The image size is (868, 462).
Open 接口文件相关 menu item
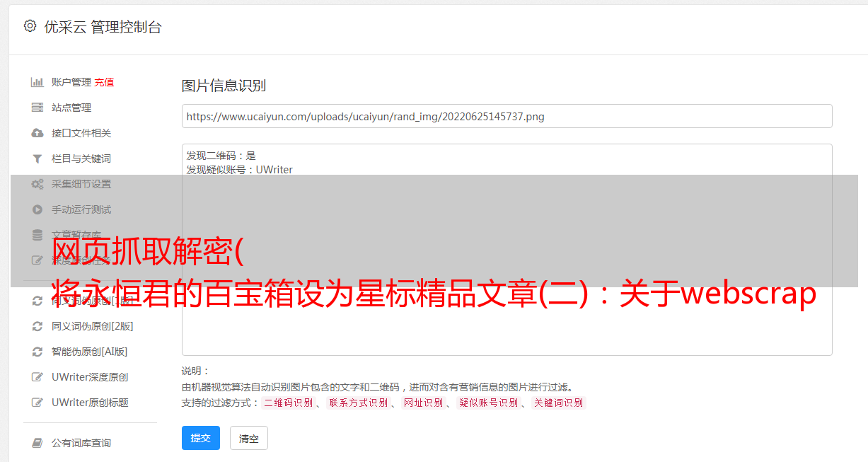coord(81,133)
